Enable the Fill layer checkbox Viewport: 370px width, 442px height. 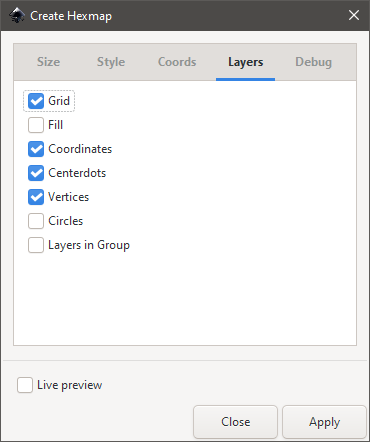pyautogui.click(x=36, y=125)
